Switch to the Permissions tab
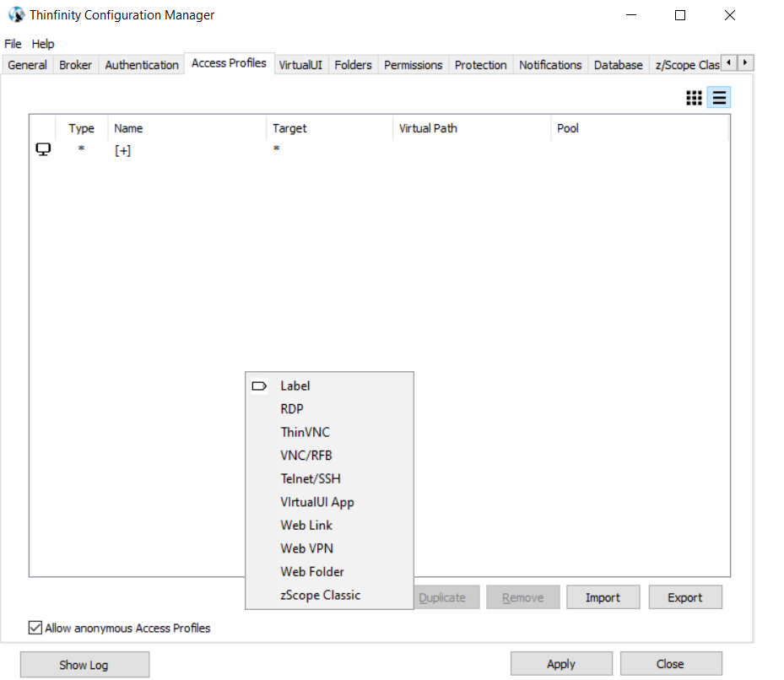The height and width of the screenshot is (680, 784). [413, 65]
